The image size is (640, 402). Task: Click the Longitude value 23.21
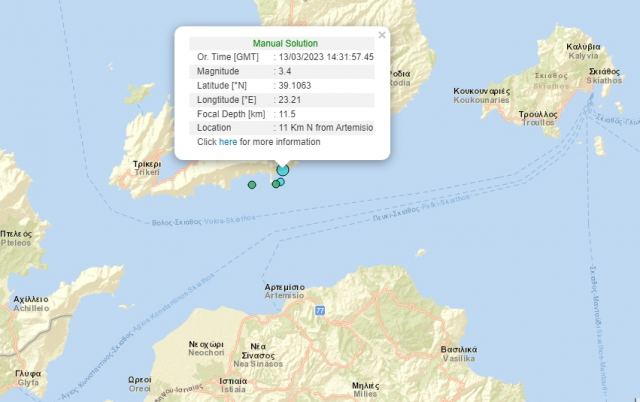coord(290,100)
